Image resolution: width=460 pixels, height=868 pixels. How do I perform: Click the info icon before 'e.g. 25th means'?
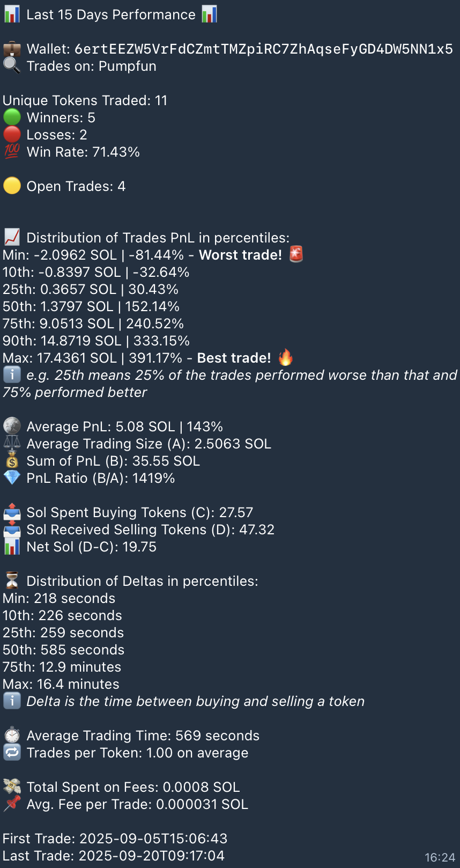(x=12, y=374)
